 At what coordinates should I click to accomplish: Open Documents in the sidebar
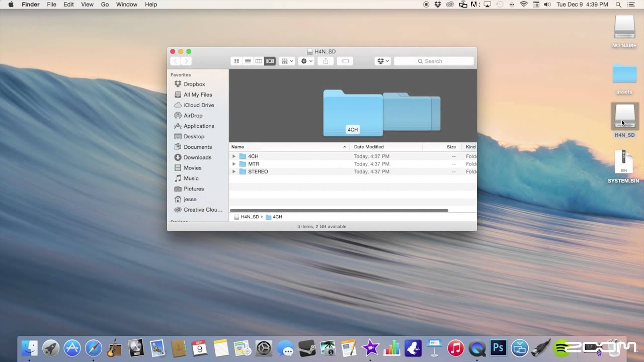tap(198, 147)
